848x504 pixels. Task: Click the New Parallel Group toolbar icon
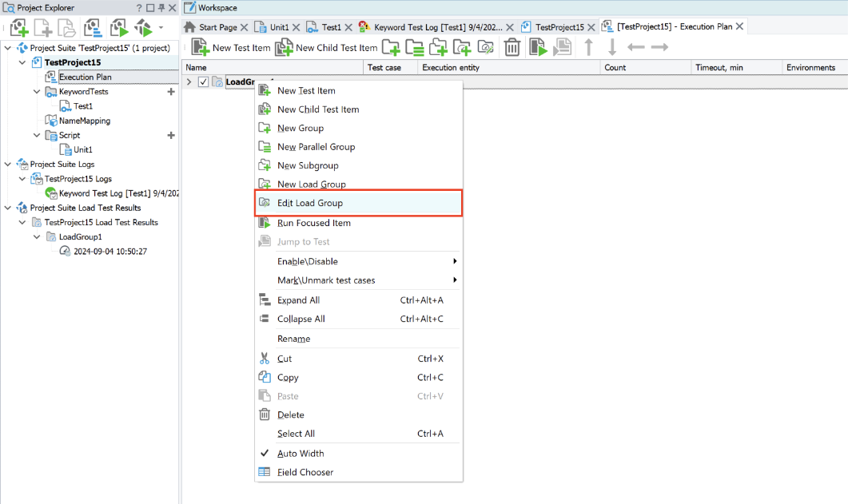coord(414,48)
